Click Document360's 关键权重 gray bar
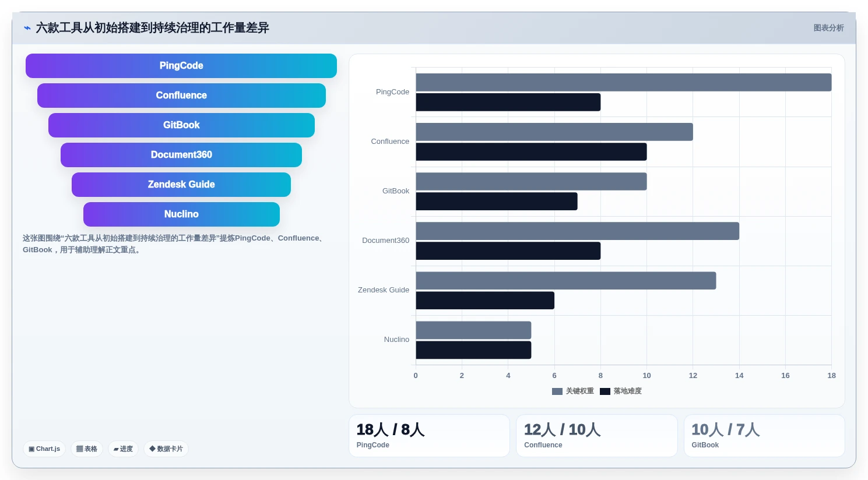Viewport: 868px width, 480px height. pyautogui.click(x=578, y=231)
